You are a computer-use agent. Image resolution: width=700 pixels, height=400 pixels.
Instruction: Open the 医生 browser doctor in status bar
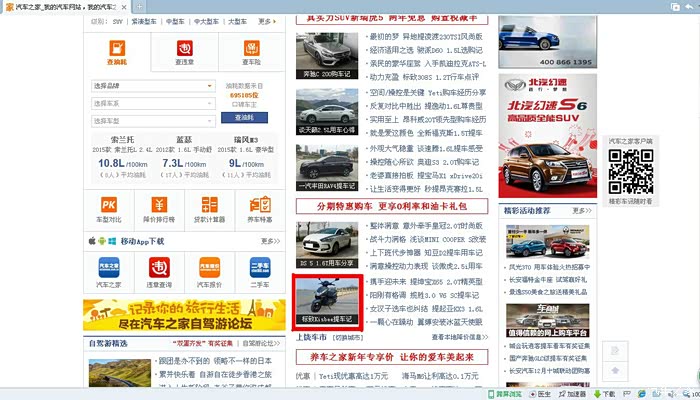pos(540,394)
